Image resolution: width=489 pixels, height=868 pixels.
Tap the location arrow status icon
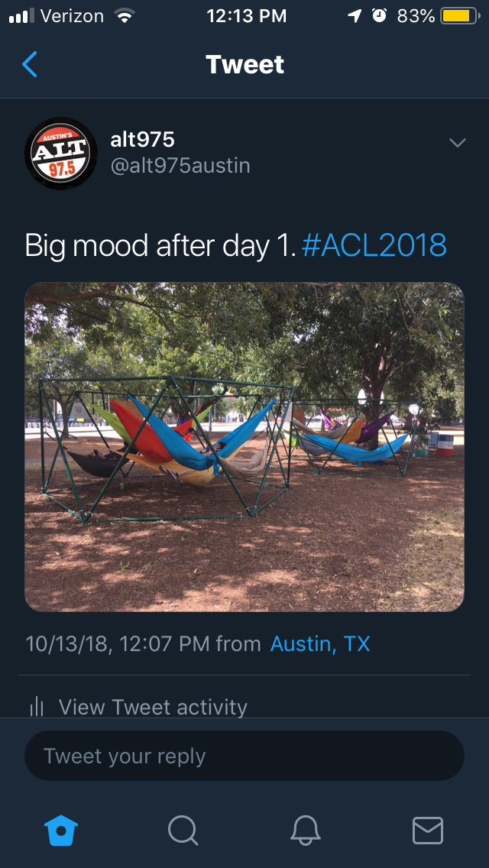point(355,16)
